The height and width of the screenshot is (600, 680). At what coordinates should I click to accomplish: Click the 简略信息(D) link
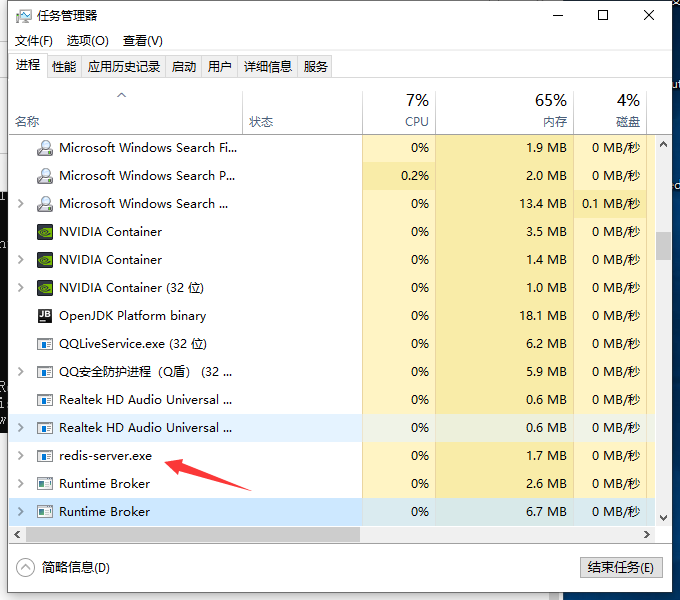[x=76, y=567]
